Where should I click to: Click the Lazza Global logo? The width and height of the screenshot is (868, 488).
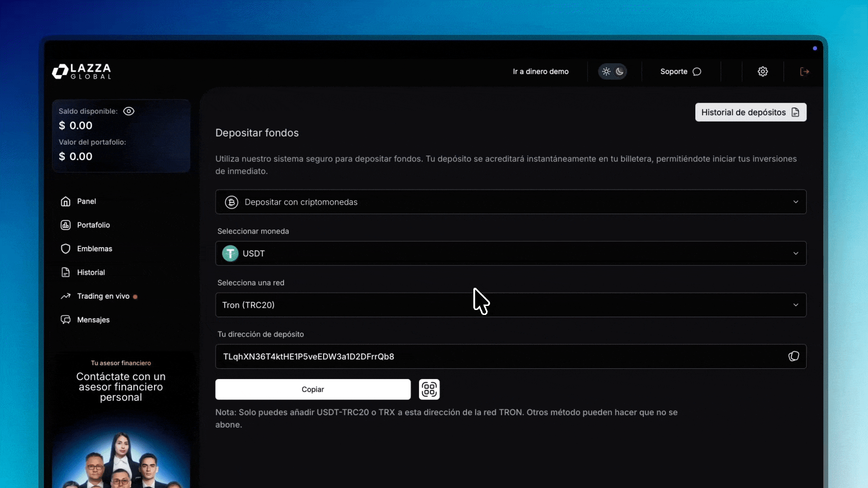pos(81,71)
